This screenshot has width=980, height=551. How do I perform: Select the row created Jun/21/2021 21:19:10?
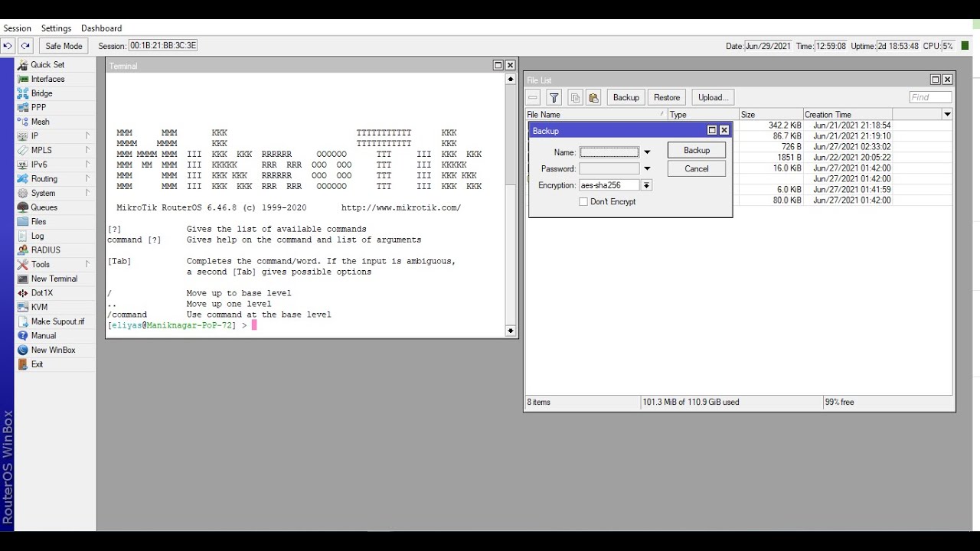click(x=740, y=135)
